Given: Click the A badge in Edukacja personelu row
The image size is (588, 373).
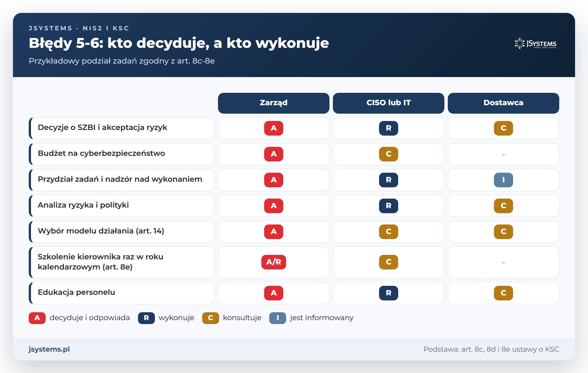Looking at the screenshot, I should (x=273, y=293).
